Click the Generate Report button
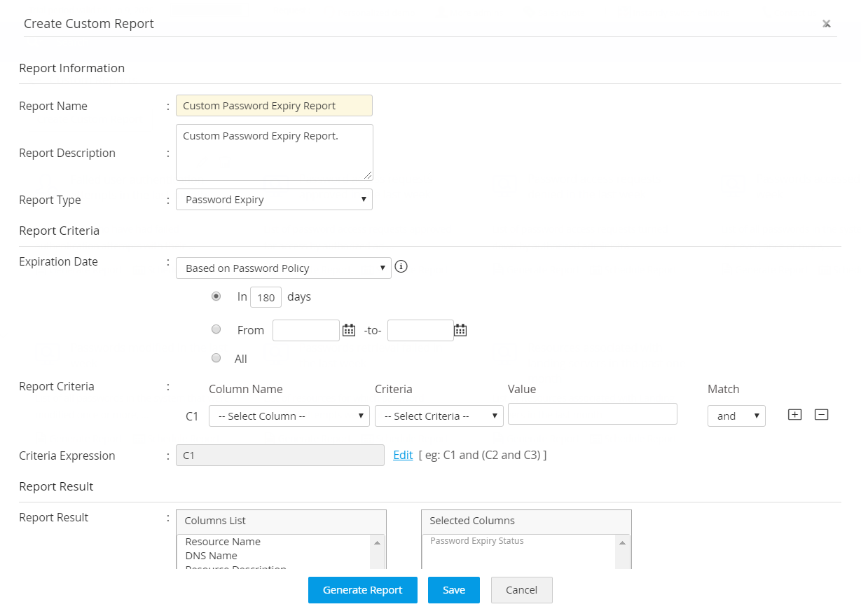Screen dimensions: 861x616 click(x=362, y=590)
